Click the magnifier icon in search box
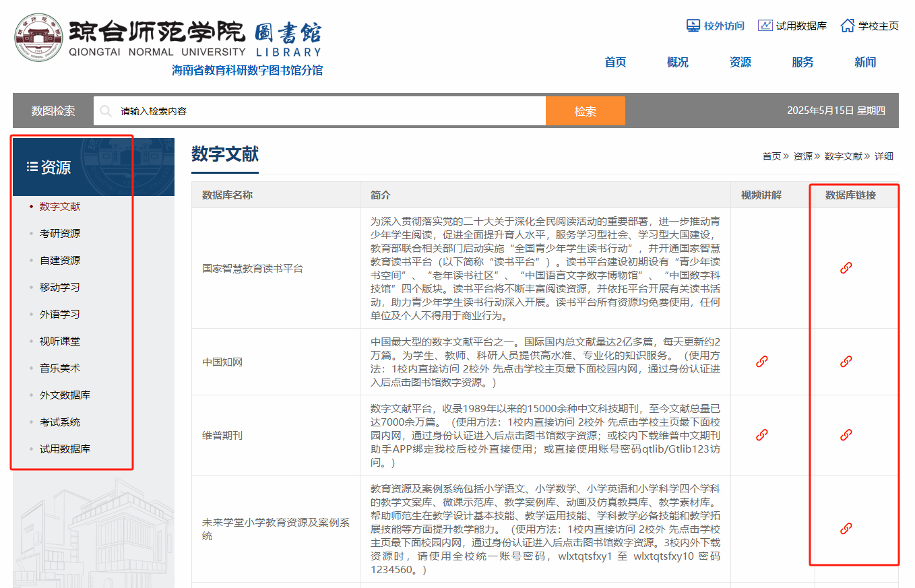 (106, 111)
